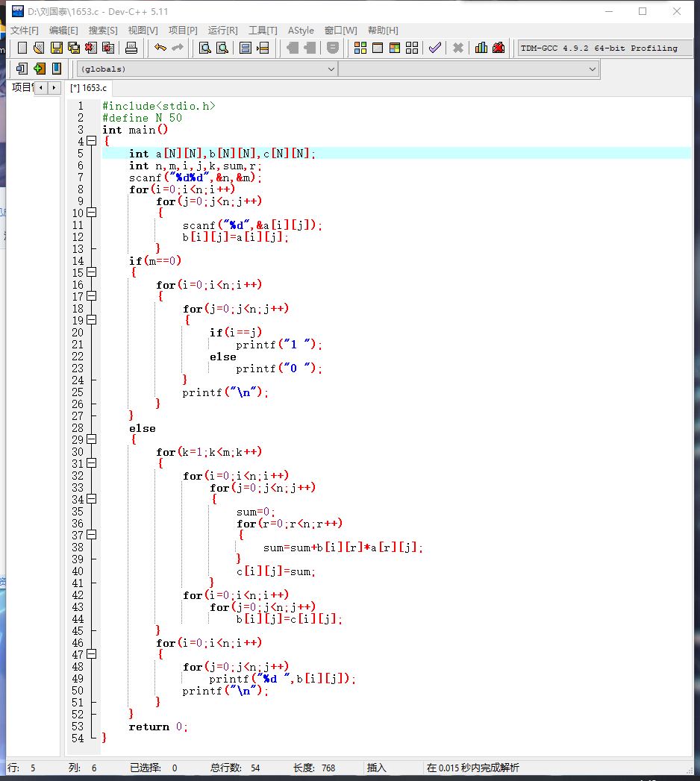
Task: Undo the last edit
Action: (160, 48)
